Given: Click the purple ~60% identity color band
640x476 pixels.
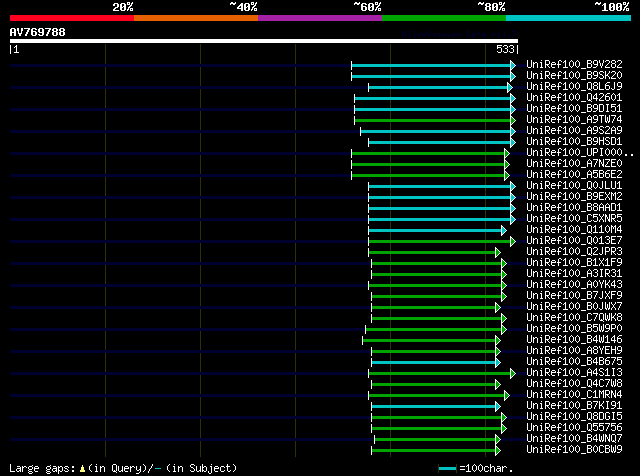Looking at the screenshot, I should pyautogui.click(x=320, y=18).
